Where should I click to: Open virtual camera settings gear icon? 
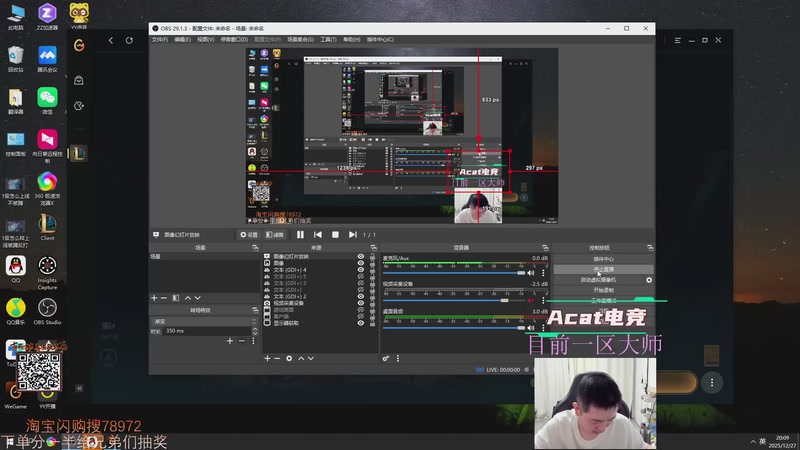click(649, 280)
